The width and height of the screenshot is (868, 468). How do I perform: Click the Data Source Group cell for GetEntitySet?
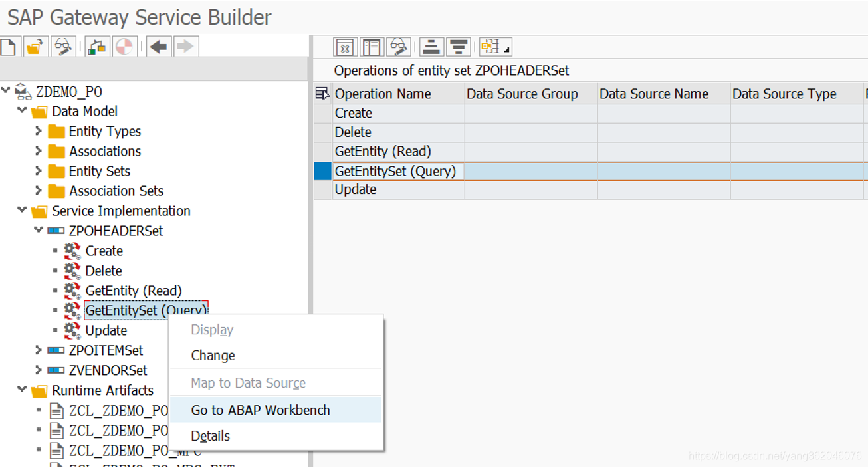coord(531,171)
